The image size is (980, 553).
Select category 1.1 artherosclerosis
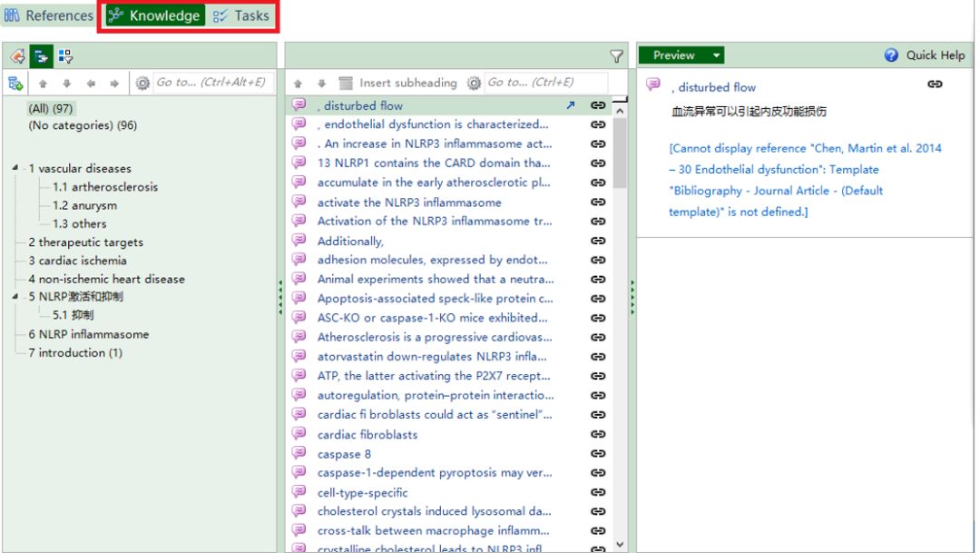click(x=105, y=187)
